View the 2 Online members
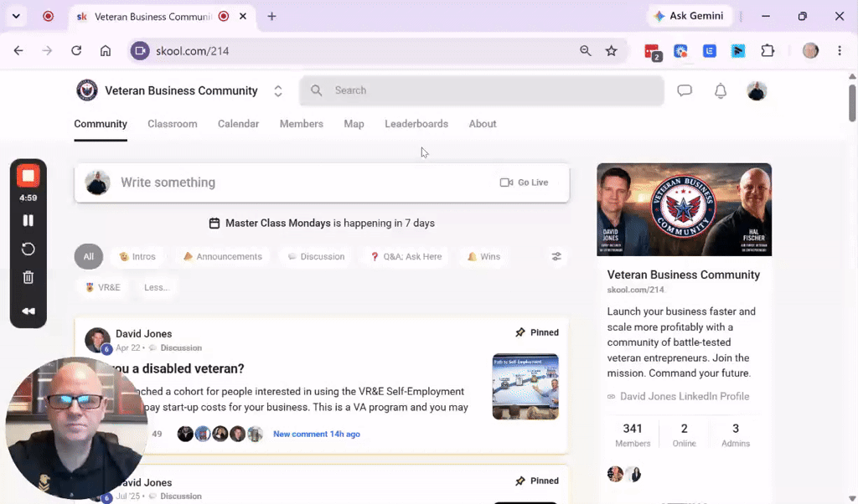 (x=684, y=435)
